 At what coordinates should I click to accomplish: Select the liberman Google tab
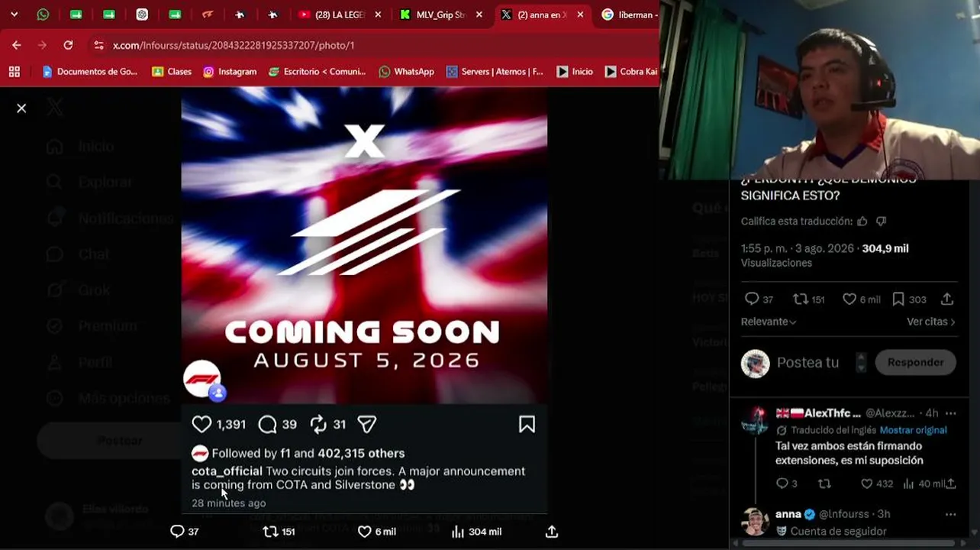point(629,15)
